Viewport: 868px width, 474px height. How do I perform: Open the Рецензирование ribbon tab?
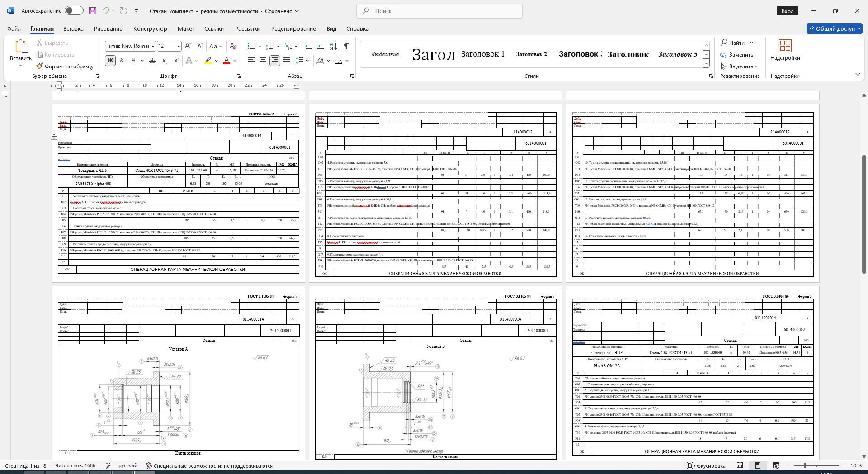coord(293,28)
